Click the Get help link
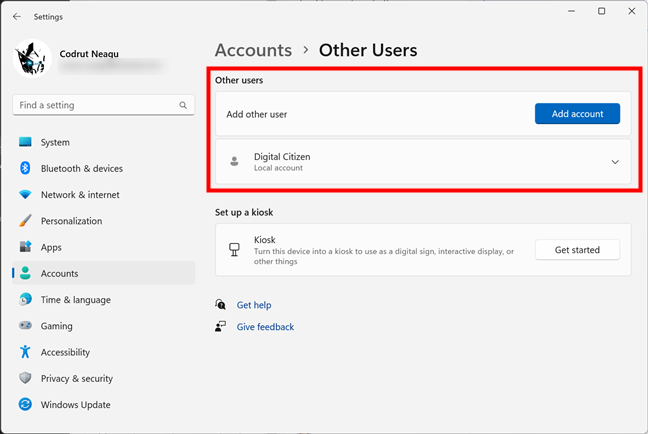Viewport: 648px width, 434px height. tap(254, 305)
